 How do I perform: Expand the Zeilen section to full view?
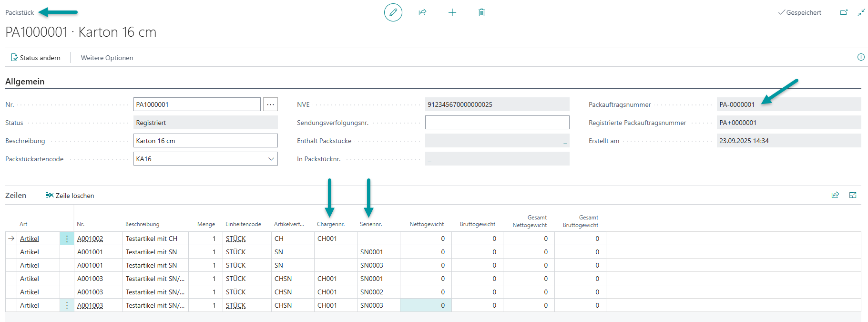[x=853, y=195]
